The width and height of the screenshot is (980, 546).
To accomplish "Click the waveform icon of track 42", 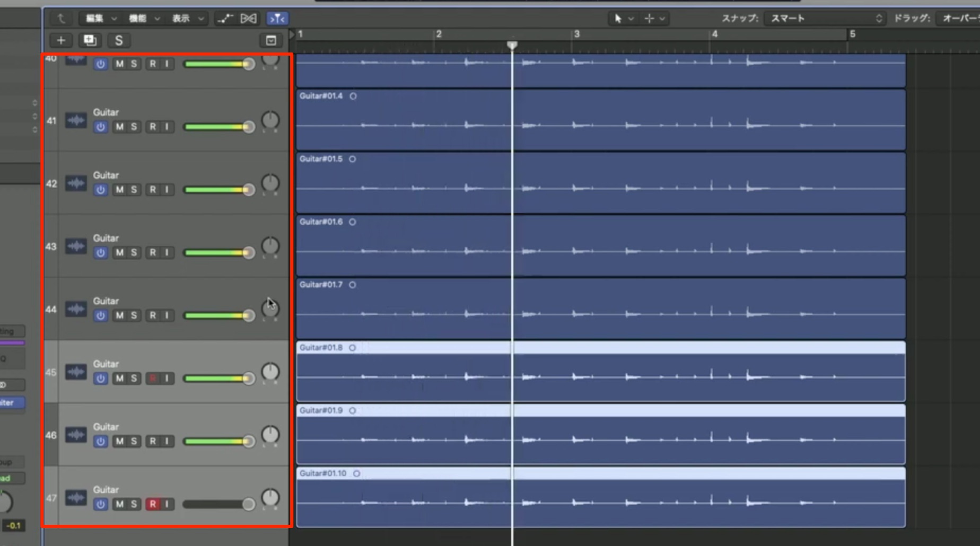I will pyautogui.click(x=76, y=183).
